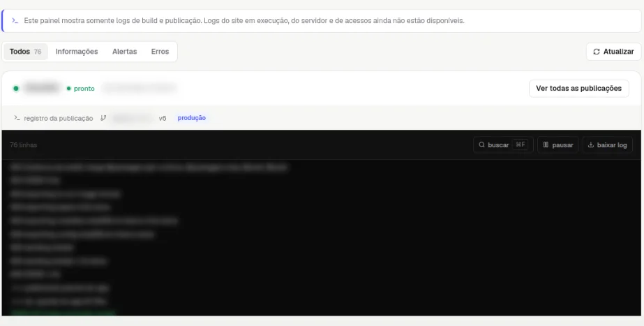
Task: Open Ver todas as publicações
Action: click(578, 89)
